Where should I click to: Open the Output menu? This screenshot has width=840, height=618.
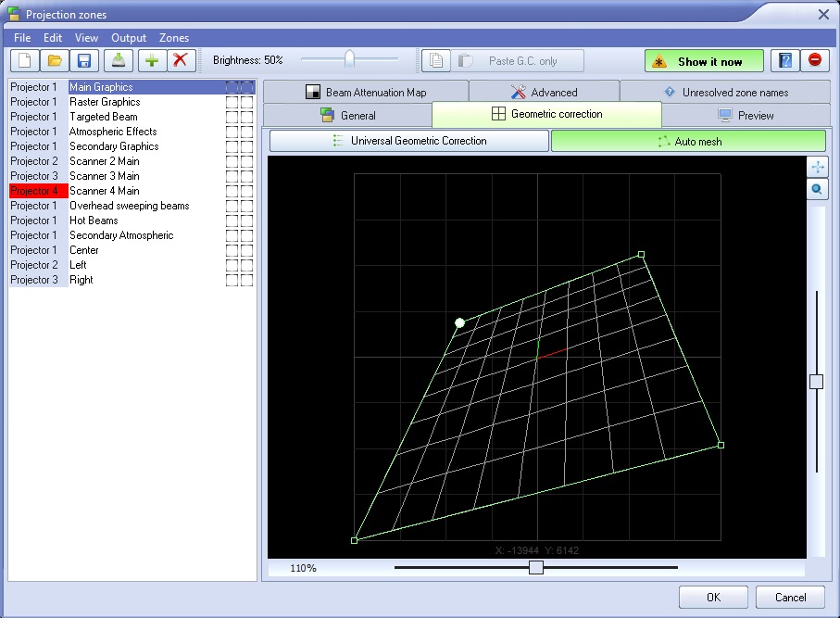[x=129, y=38]
